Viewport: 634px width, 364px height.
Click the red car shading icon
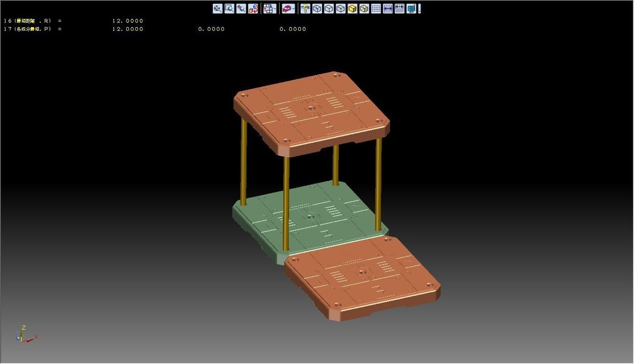287,9
